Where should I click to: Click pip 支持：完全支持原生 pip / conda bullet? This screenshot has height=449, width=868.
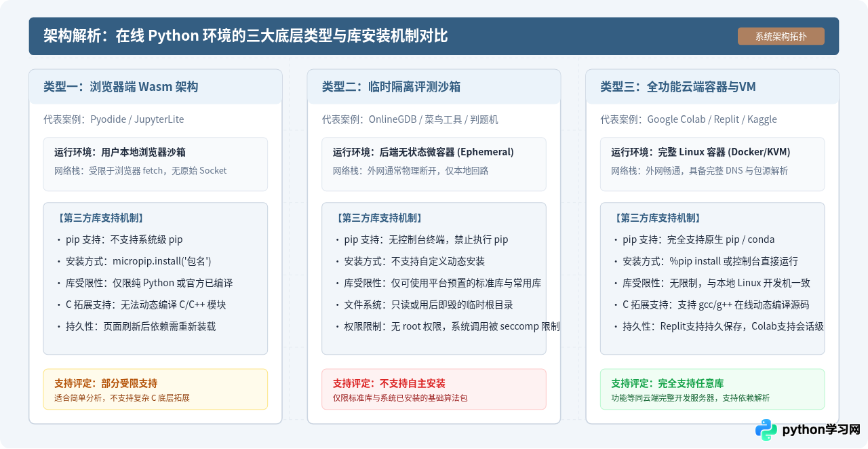point(694,239)
